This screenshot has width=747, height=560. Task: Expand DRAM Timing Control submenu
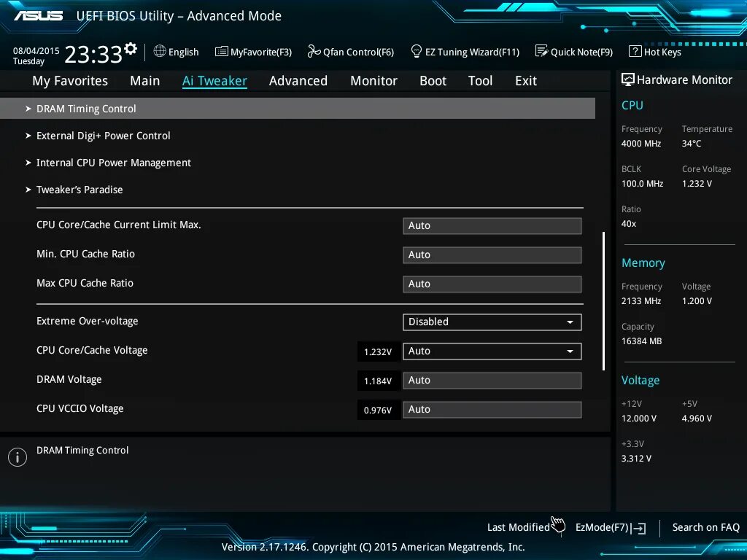click(298, 109)
